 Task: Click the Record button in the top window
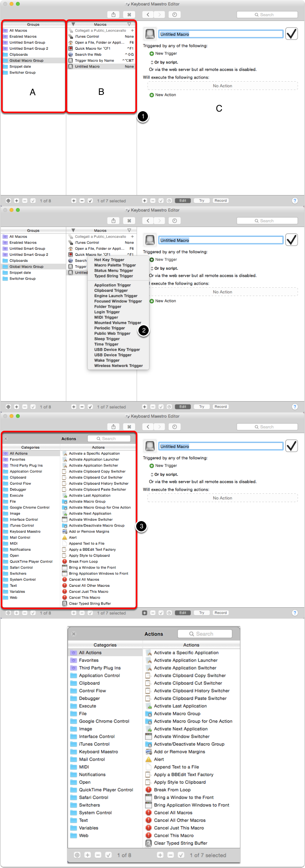pos(221,201)
